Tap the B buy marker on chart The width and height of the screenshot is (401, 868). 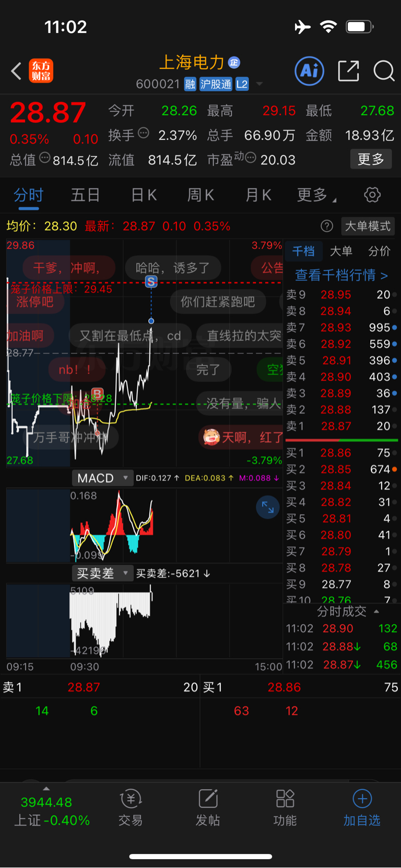[x=97, y=393]
